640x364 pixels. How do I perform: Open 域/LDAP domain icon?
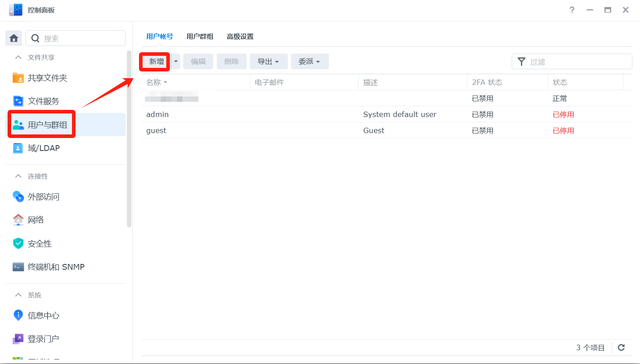tap(18, 148)
